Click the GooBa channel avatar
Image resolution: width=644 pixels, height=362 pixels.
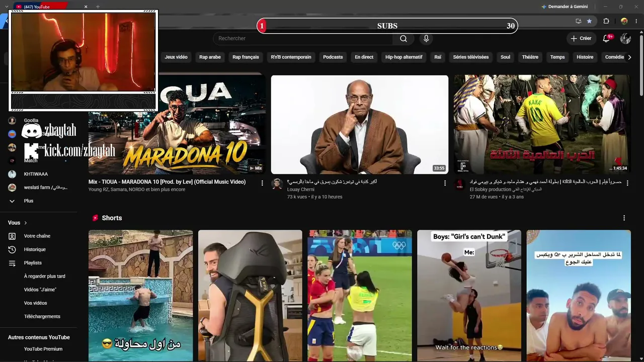(x=12, y=121)
